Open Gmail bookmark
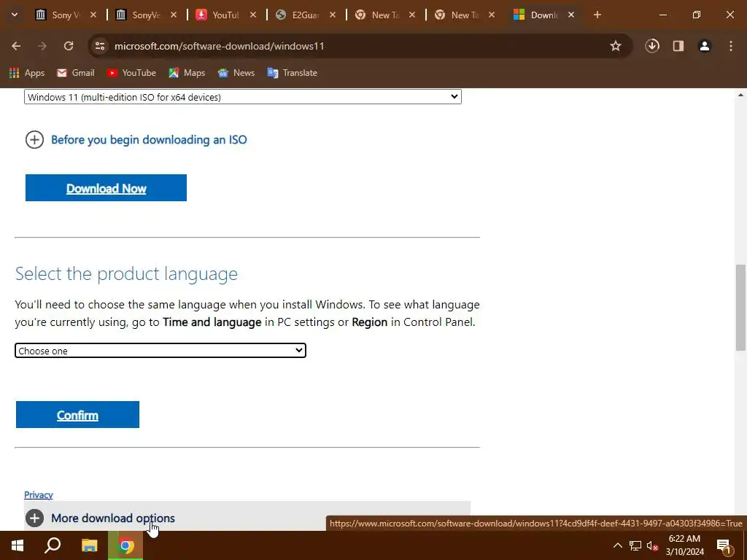The width and height of the screenshot is (747, 560). 76,73
